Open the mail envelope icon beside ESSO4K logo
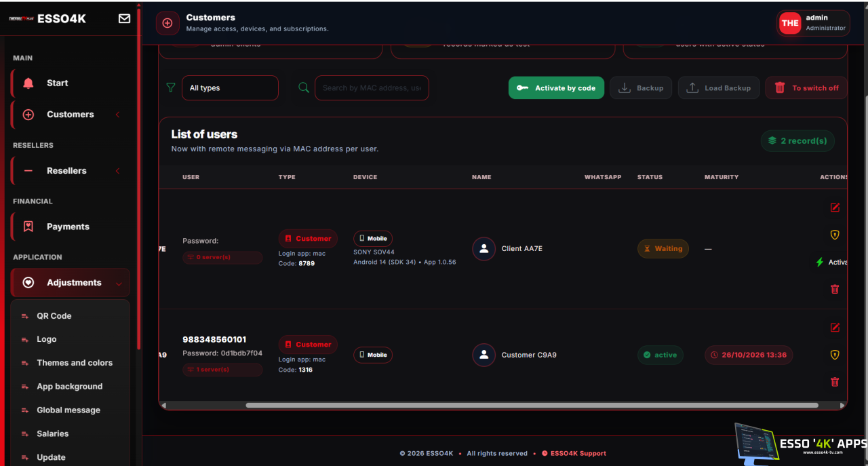 [124, 18]
